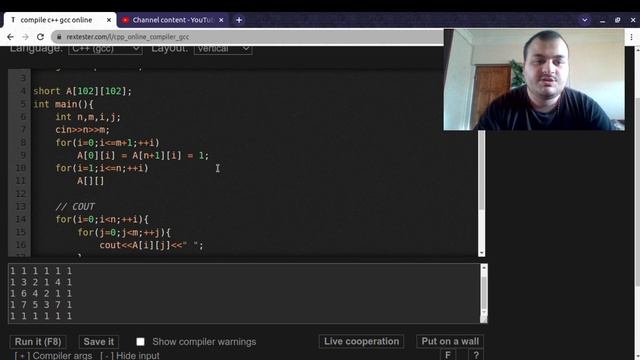
Task: Click the question mark help button
Action: coord(476,355)
